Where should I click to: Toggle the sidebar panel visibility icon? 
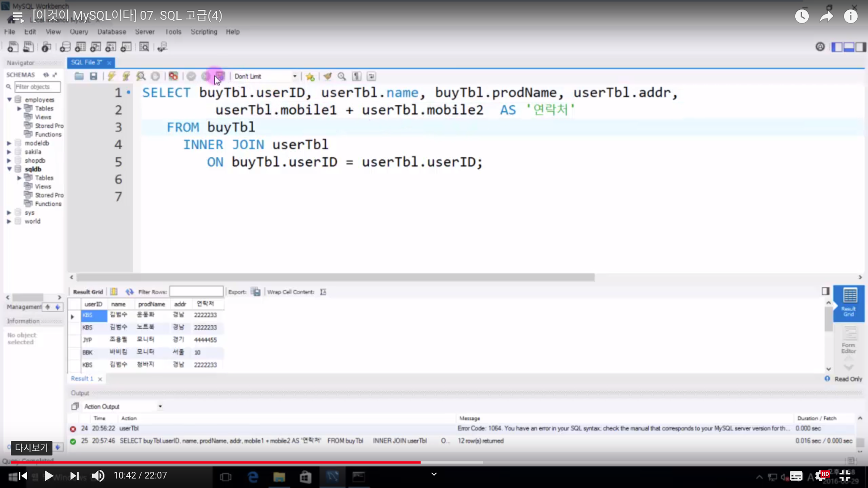(837, 47)
